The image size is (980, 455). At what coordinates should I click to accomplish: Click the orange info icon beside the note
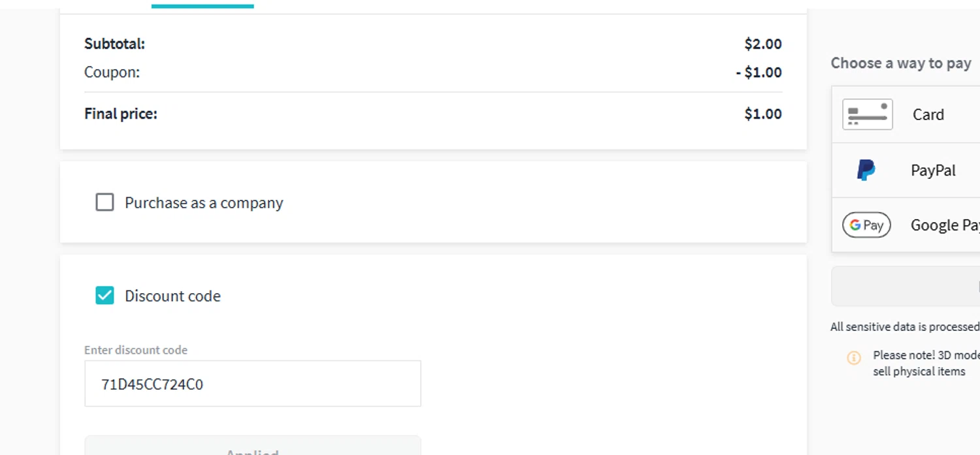pos(854,358)
